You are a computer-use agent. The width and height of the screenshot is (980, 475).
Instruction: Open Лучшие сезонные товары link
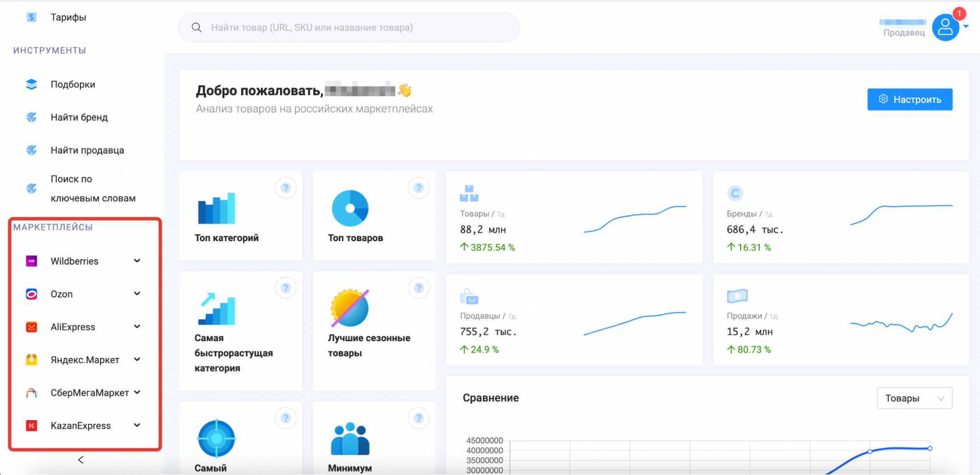[x=369, y=345]
